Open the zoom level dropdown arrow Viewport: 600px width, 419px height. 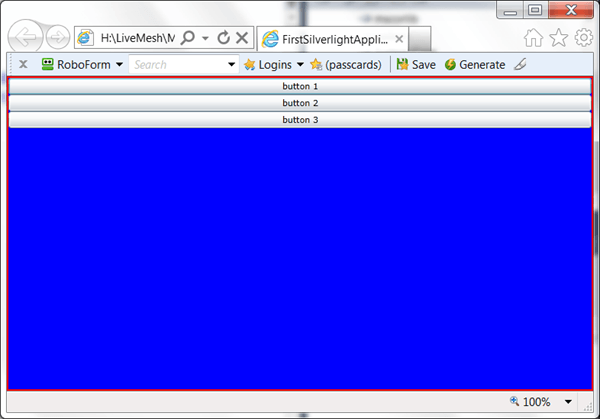click(x=568, y=402)
